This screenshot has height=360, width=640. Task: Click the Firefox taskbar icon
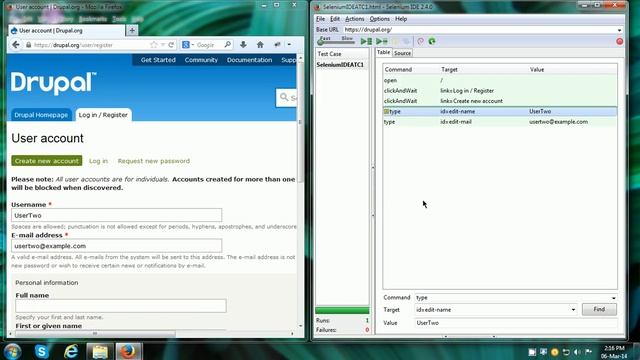tap(128, 351)
